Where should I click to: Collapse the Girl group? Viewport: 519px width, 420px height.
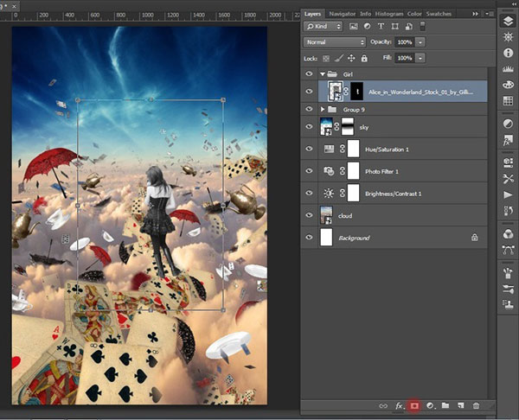coord(323,74)
